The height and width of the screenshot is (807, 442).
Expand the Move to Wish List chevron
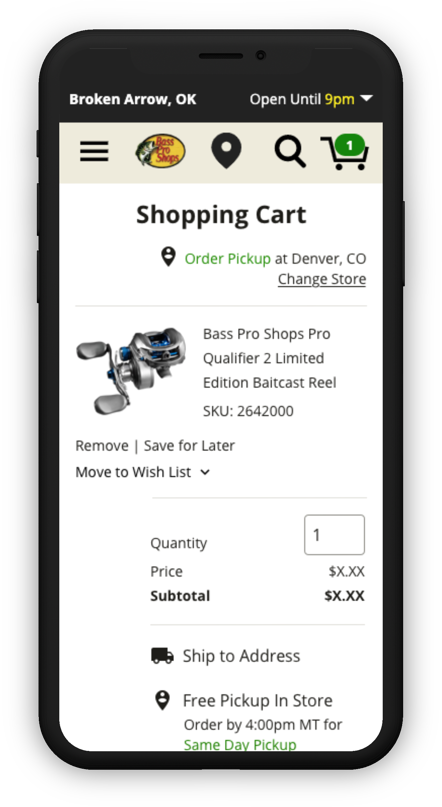205,472
